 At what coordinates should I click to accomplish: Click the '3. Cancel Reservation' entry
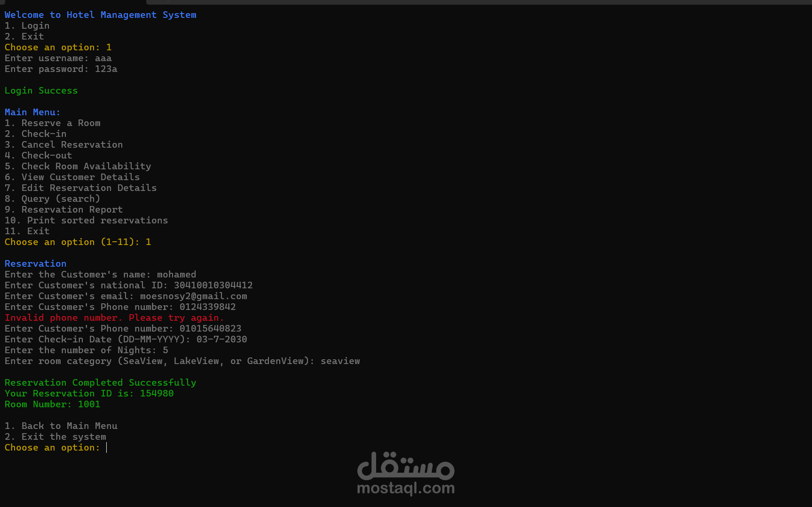64,145
